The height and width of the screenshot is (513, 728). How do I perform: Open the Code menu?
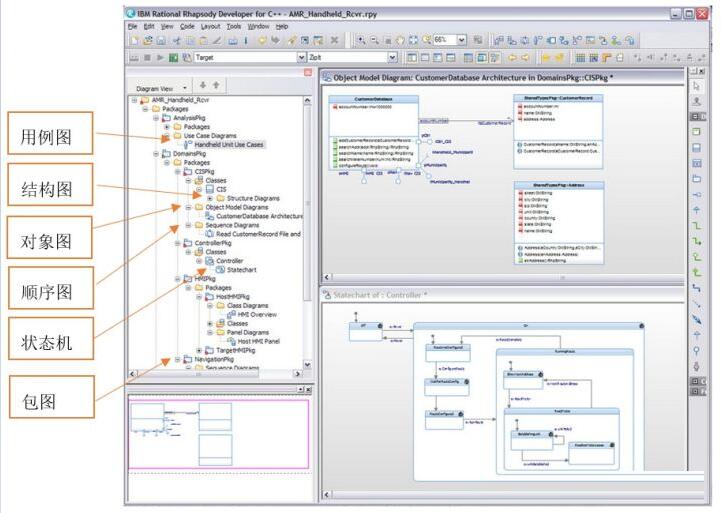click(187, 26)
